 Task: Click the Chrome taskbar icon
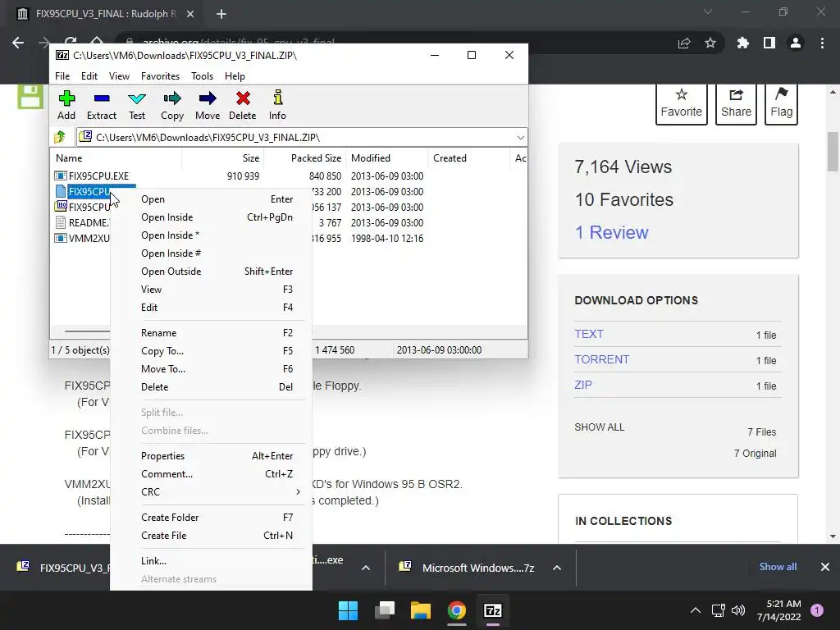(457, 610)
